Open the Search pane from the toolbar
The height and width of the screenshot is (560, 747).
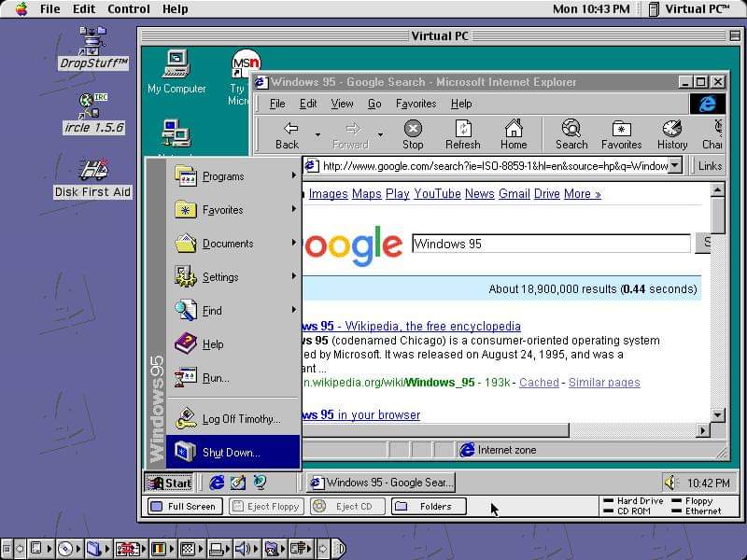click(571, 135)
